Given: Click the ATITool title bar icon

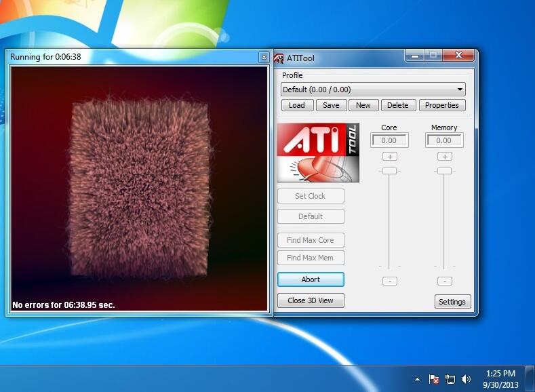Looking at the screenshot, I should tap(279, 58).
